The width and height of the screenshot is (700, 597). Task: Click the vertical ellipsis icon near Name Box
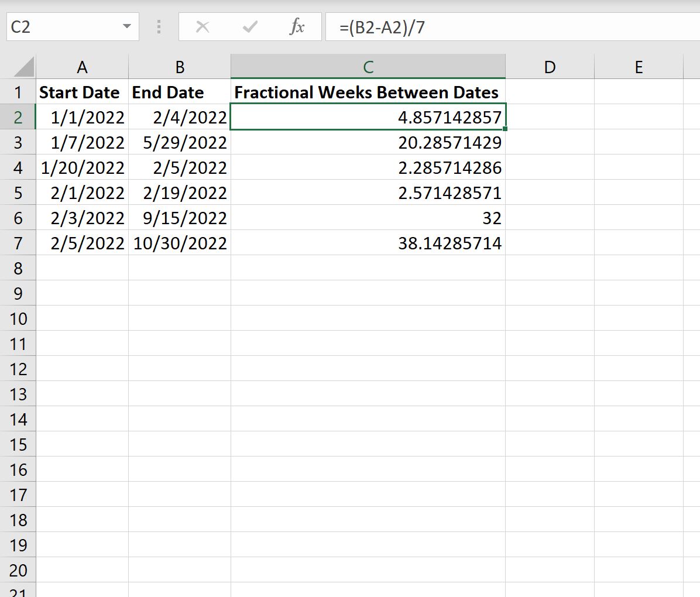(x=158, y=26)
